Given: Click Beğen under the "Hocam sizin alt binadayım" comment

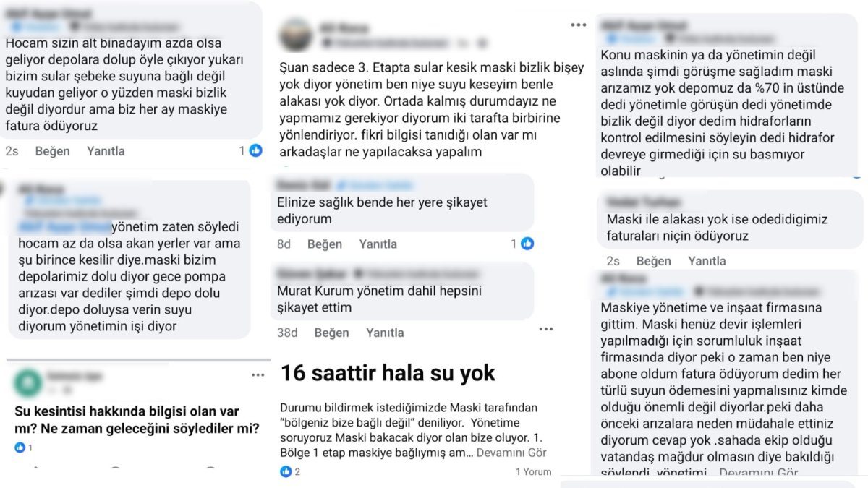Looking at the screenshot, I should pos(53,151).
